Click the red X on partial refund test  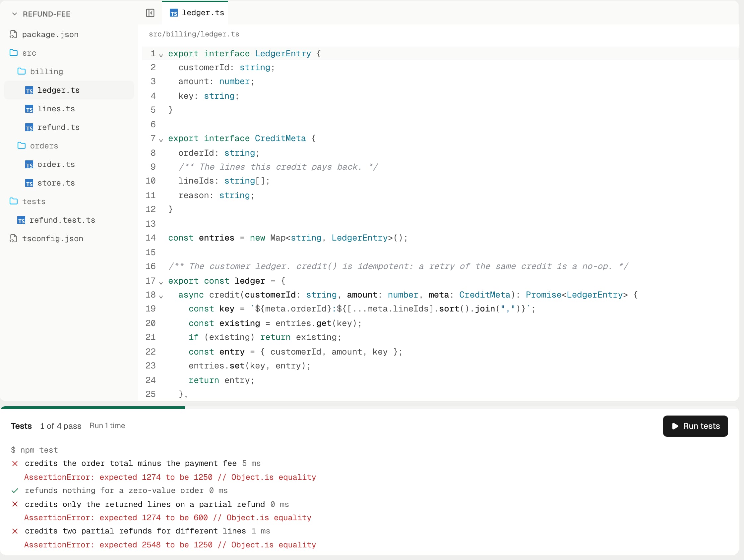15,504
